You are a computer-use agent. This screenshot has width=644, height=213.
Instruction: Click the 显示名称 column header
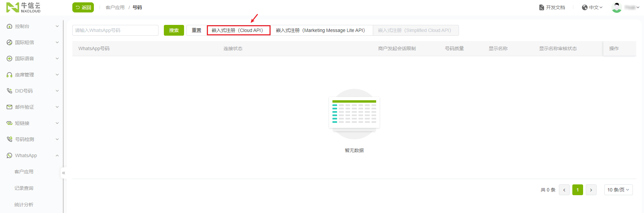pyautogui.click(x=498, y=48)
